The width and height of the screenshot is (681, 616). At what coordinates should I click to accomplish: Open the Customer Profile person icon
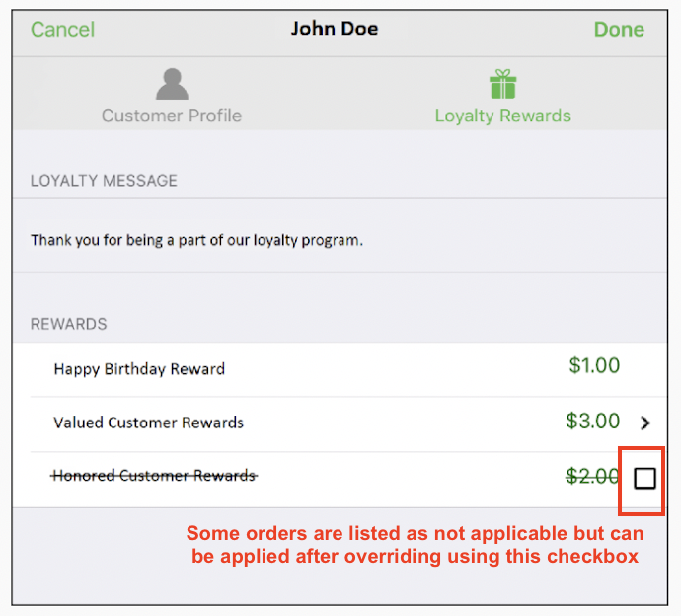[172, 84]
